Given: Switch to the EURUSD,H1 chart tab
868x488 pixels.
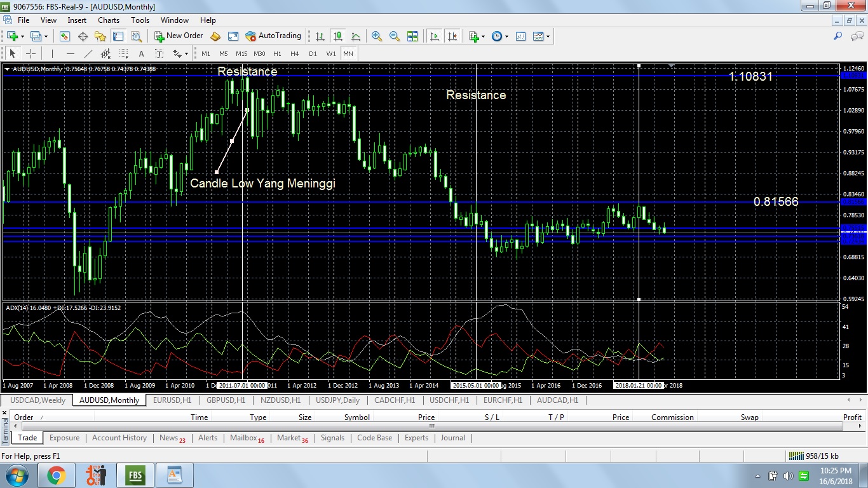Looking at the screenshot, I should click(172, 400).
